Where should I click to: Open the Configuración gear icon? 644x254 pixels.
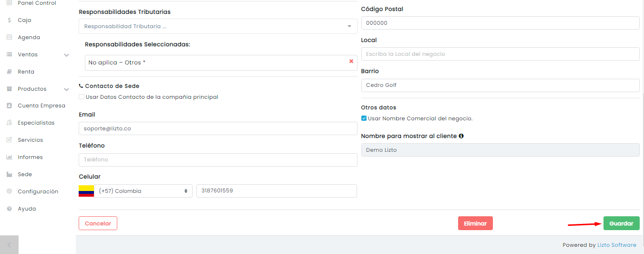(9, 191)
